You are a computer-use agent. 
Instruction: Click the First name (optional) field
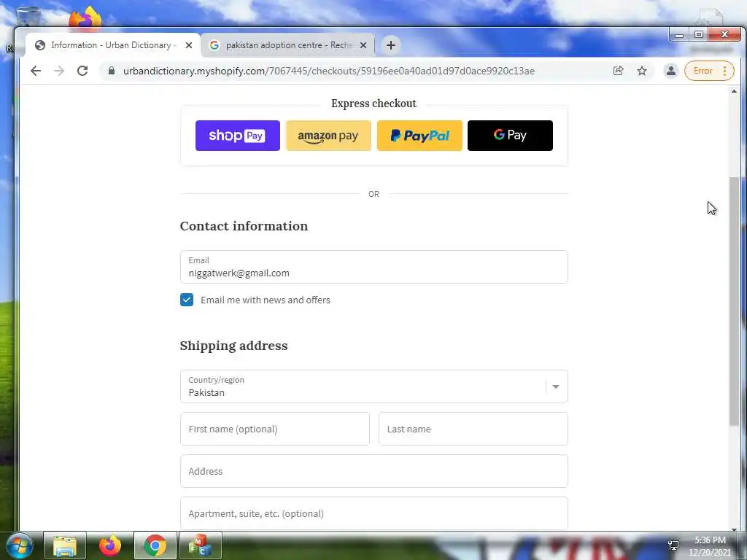coord(275,429)
